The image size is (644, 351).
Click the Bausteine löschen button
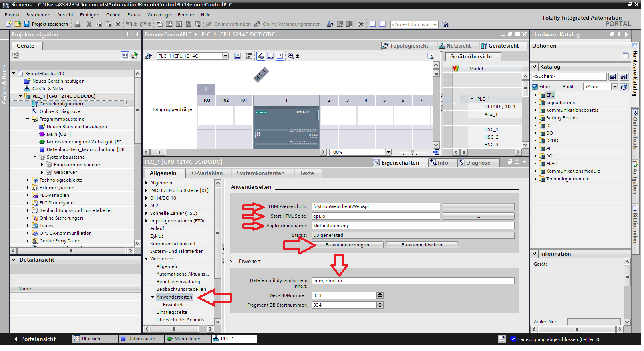[x=422, y=245]
